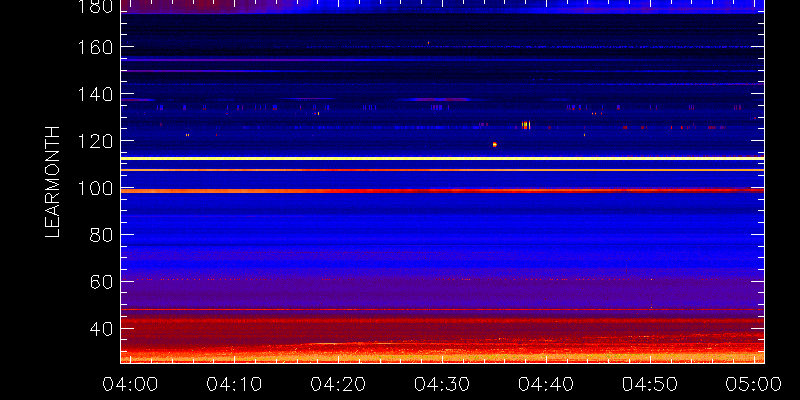Click the 100 frequency axis label

95,188
